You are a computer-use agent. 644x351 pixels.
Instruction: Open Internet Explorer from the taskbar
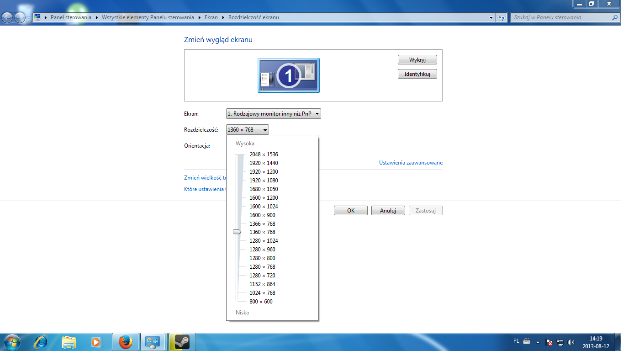point(41,341)
